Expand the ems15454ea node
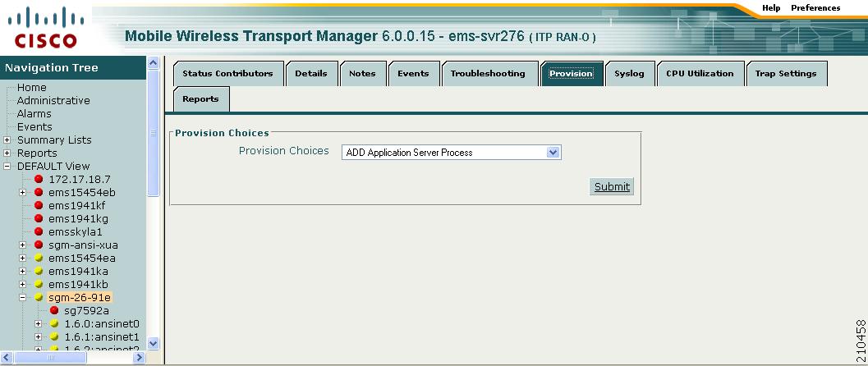Viewport: 868px width, 366px height. point(23,258)
